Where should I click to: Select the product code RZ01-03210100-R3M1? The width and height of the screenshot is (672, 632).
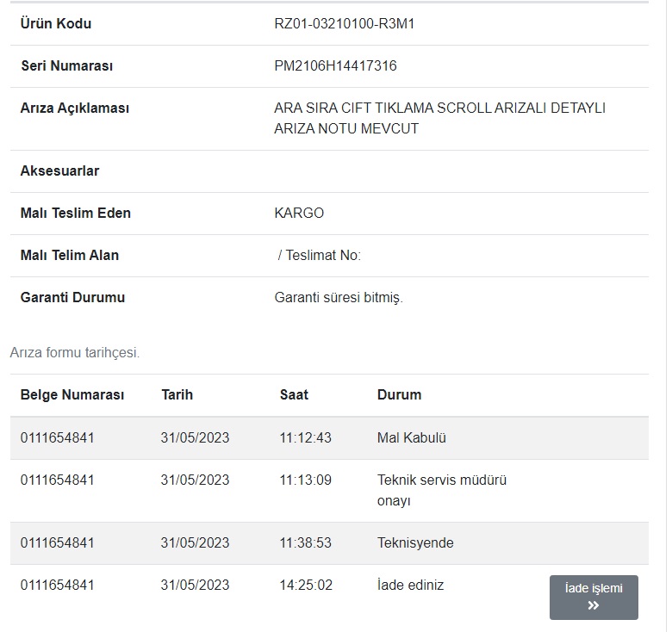(344, 23)
